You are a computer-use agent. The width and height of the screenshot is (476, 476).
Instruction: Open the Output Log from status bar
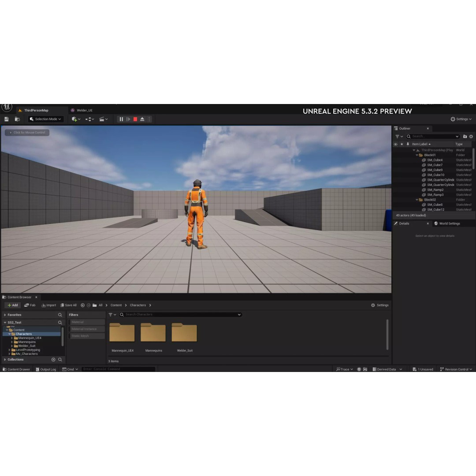(x=46, y=369)
